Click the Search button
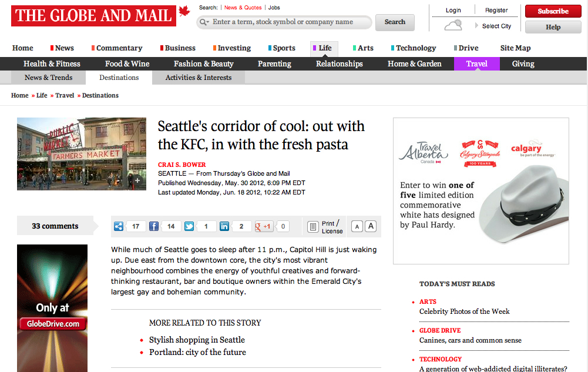 [x=395, y=22]
